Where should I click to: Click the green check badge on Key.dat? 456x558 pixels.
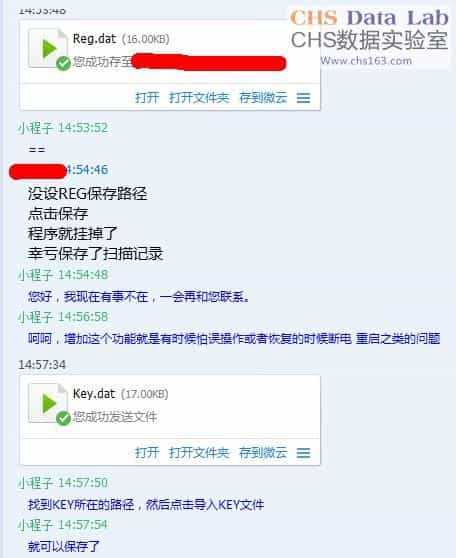[63, 418]
